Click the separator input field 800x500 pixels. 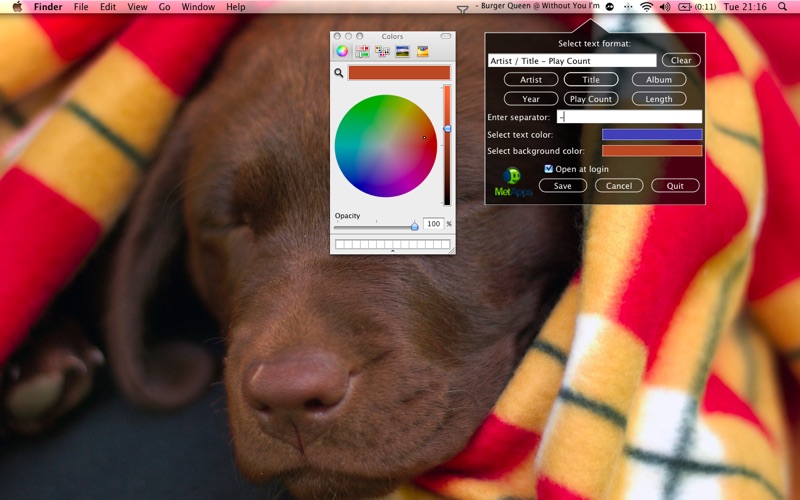click(x=629, y=117)
